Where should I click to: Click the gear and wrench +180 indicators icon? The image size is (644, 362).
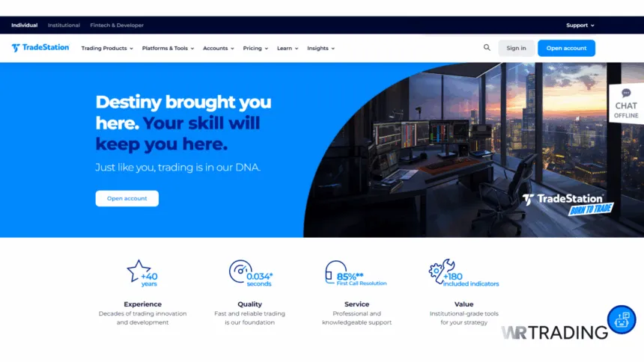pos(464,273)
